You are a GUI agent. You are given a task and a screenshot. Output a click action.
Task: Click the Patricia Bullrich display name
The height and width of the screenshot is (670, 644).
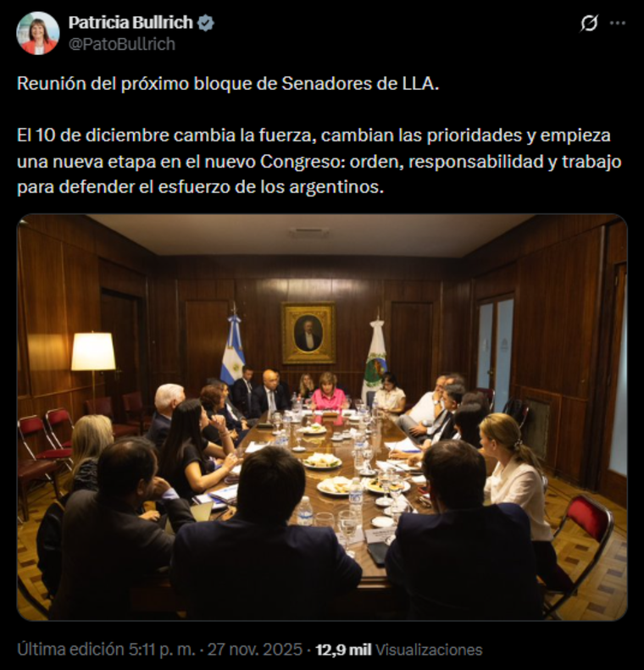pos(130,23)
